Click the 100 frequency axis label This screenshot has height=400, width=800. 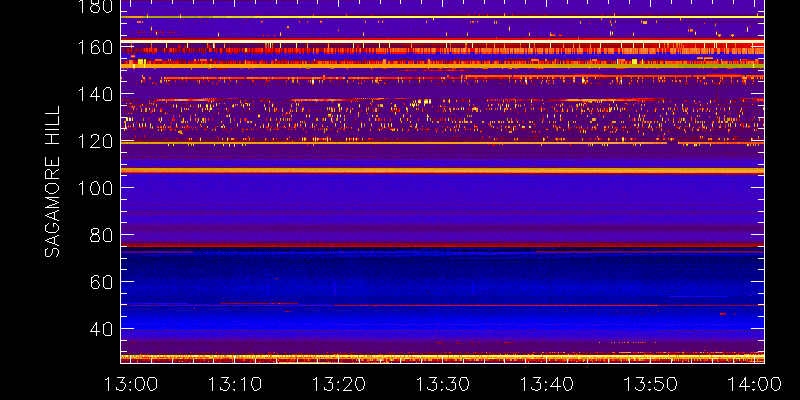95,188
